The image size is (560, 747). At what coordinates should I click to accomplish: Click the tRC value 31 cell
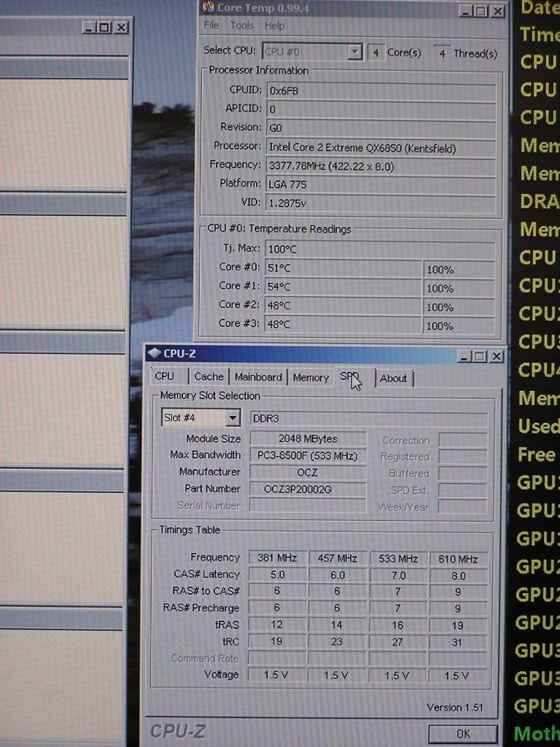457,643
